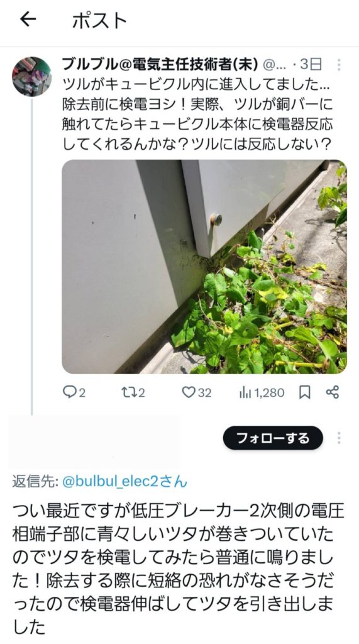Open the ブルブル profile avatar
Screen dimensions: 359x644
(x=31, y=77)
